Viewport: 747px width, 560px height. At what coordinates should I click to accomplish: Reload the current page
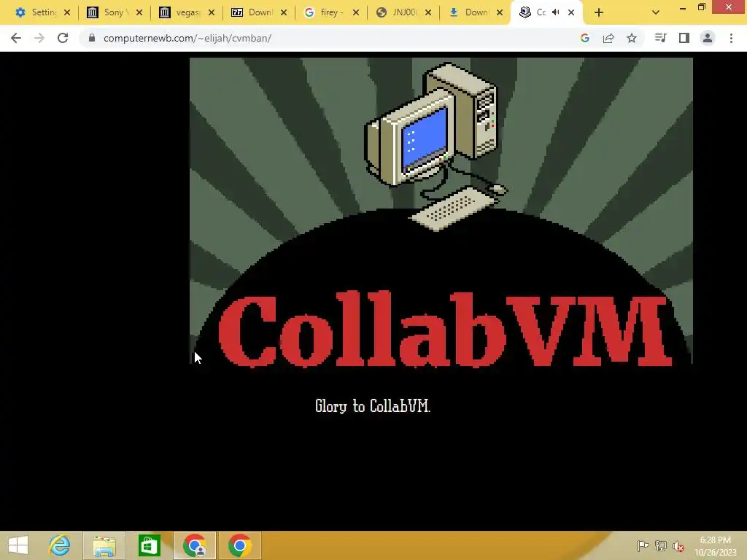[x=63, y=38]
